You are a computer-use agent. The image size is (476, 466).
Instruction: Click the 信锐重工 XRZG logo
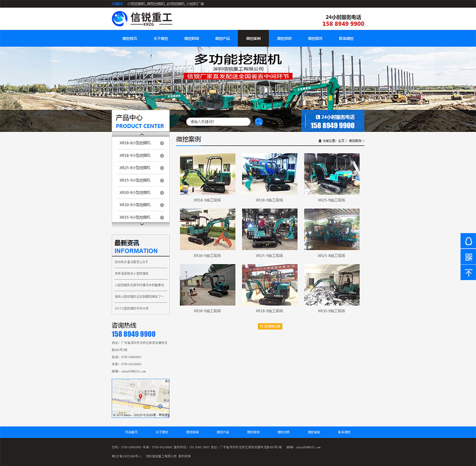coord(142,19)
